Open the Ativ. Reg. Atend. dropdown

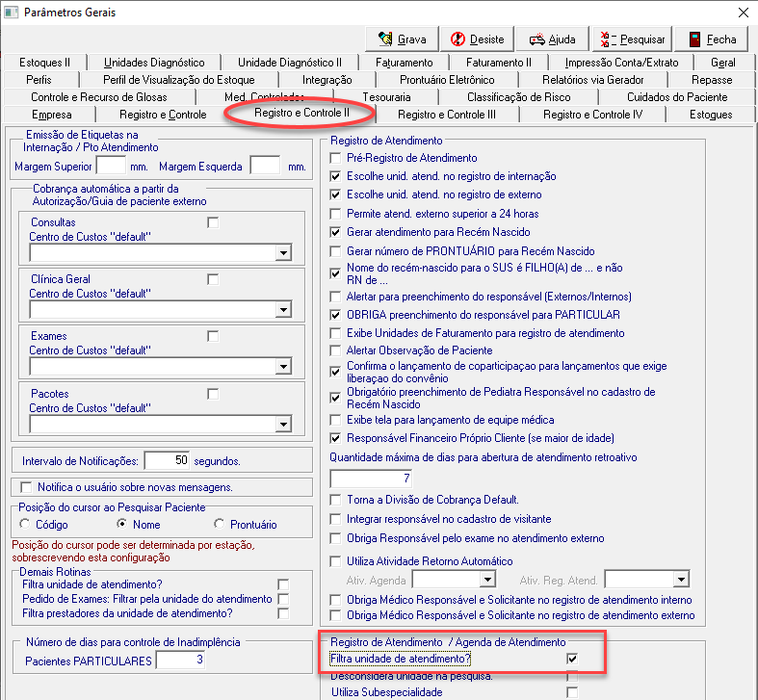click(x=681, y=579)
